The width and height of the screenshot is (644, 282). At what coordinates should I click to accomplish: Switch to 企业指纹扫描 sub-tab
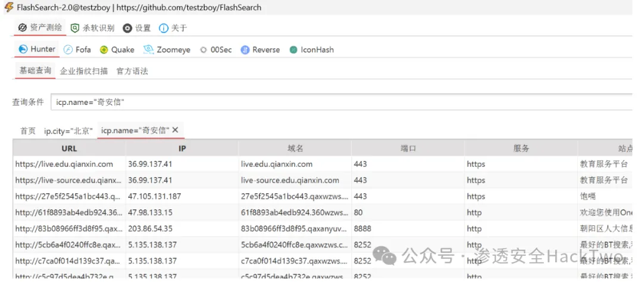coord(84,72)
